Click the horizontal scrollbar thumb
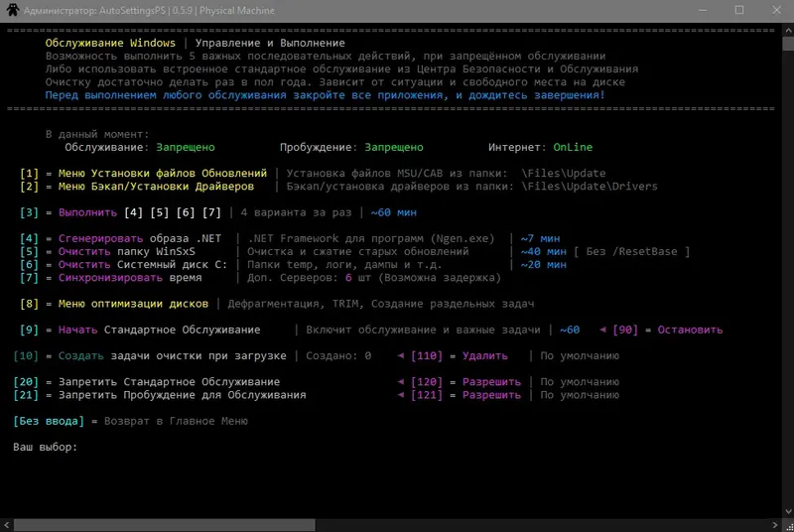The image size is (794, 532). coord(164,525)
